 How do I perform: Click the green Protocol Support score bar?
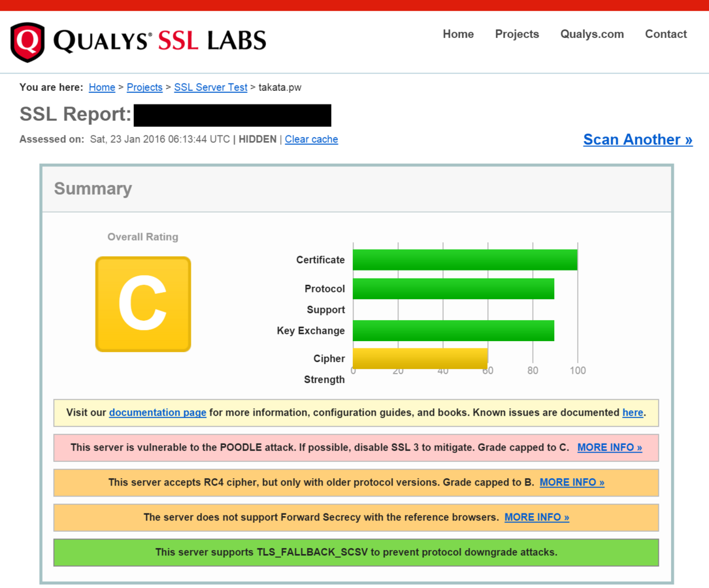(453, 289)
